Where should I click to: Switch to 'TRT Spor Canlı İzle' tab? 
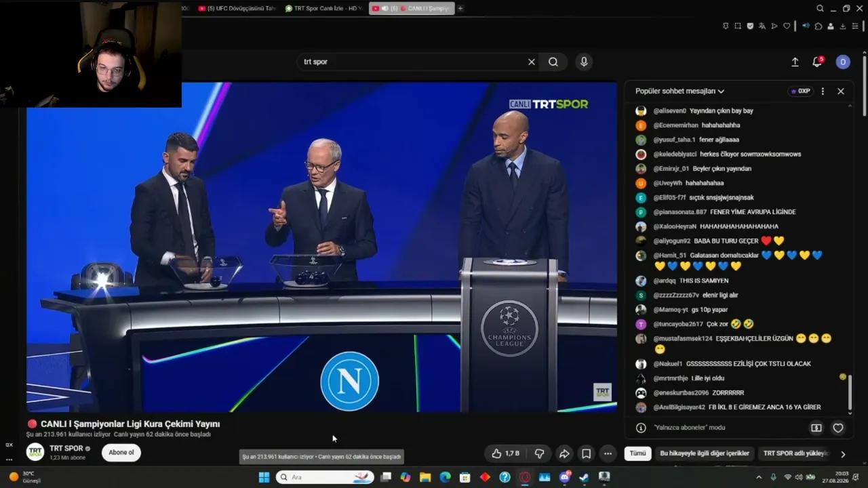pos(324,8)
